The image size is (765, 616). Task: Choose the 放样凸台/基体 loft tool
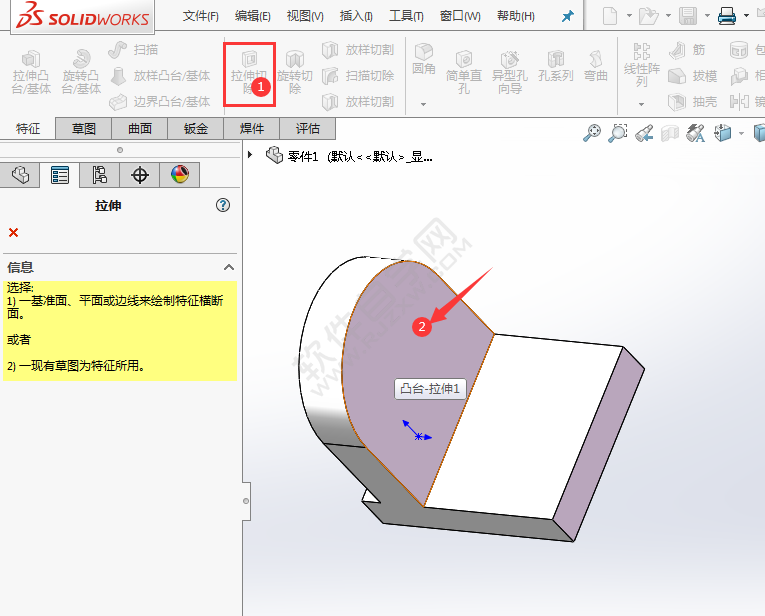160,76
